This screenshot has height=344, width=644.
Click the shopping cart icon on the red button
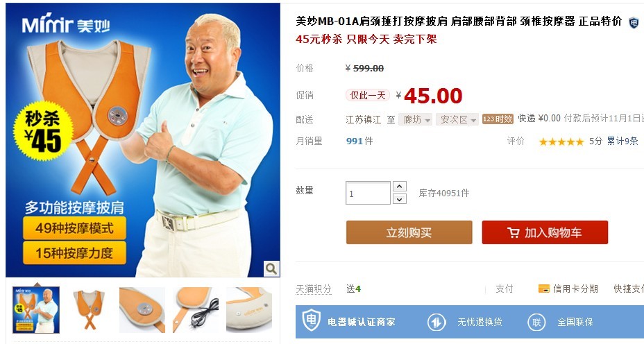tap(513, 233)
